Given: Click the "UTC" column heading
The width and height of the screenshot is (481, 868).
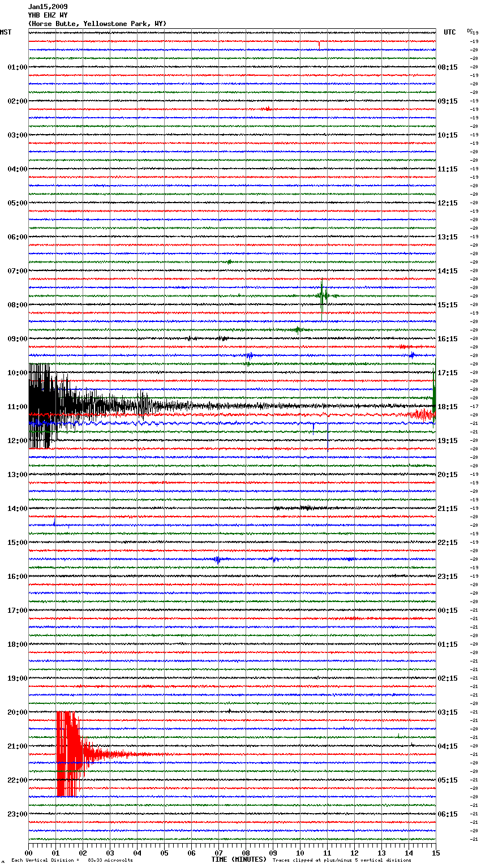Looking at the screenshot, I should tap(450, 32).
